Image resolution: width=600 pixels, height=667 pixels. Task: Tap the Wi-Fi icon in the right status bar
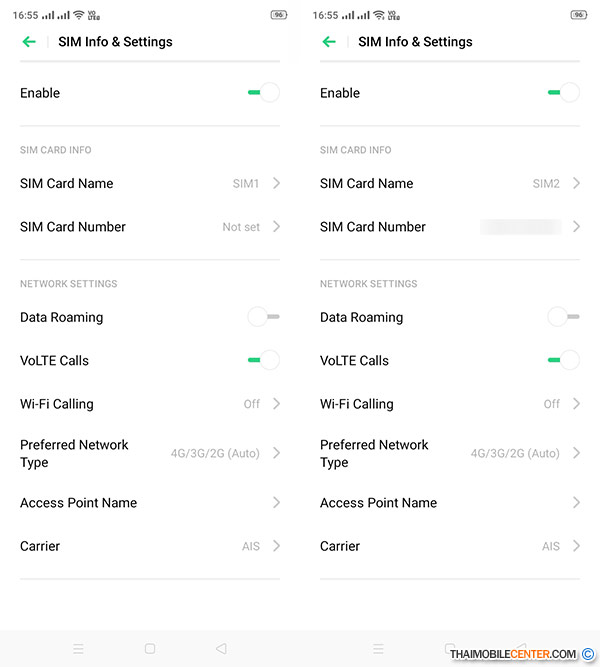click(379, 15)
